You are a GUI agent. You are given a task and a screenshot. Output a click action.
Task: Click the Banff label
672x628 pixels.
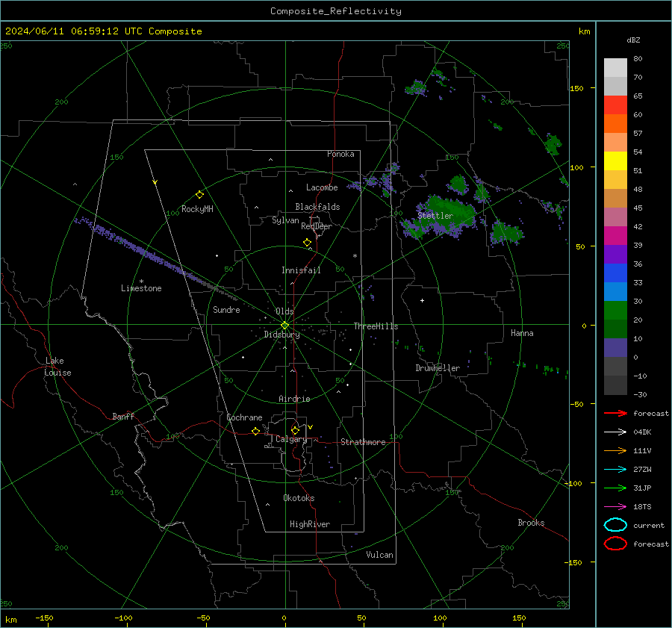[x=123, y=416]
